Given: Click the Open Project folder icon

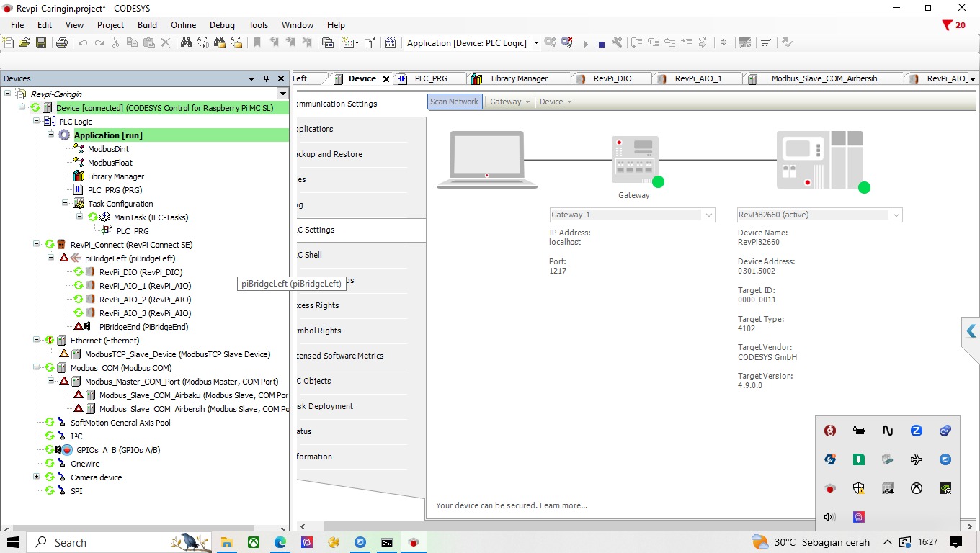Looking at the screenshot, I should [x=24, y=43].
